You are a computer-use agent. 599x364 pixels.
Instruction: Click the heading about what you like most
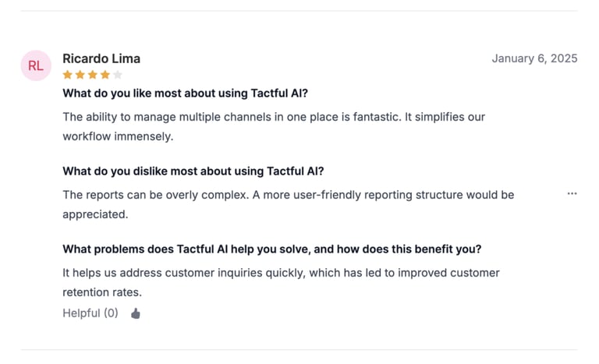pyautogui.click(x=186, y=94)
